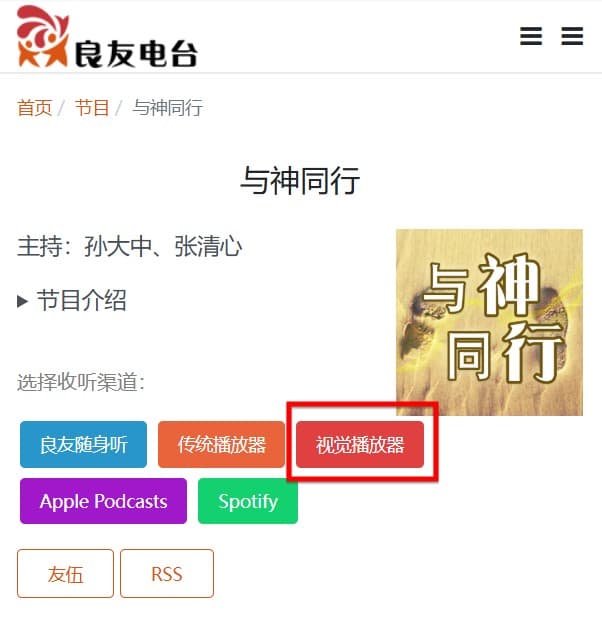Viewport: 602px width, 625px height.
Task: Choose 传统播放器 player button
Action: coord(221,444)
